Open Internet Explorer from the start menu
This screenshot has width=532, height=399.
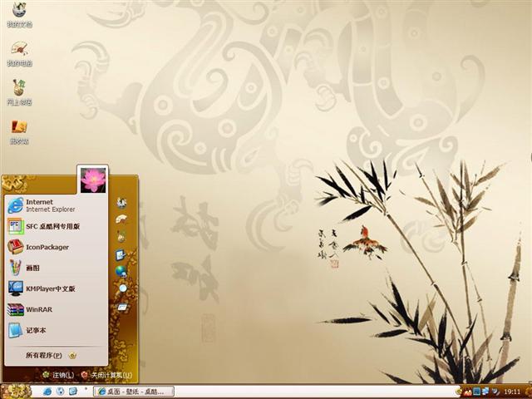[x=56, y=205]
